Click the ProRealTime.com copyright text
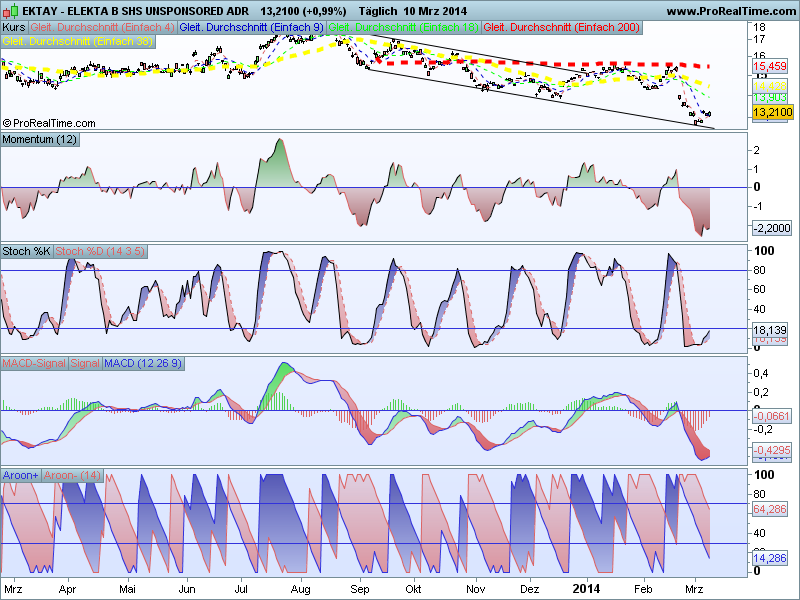 [49, 123]
